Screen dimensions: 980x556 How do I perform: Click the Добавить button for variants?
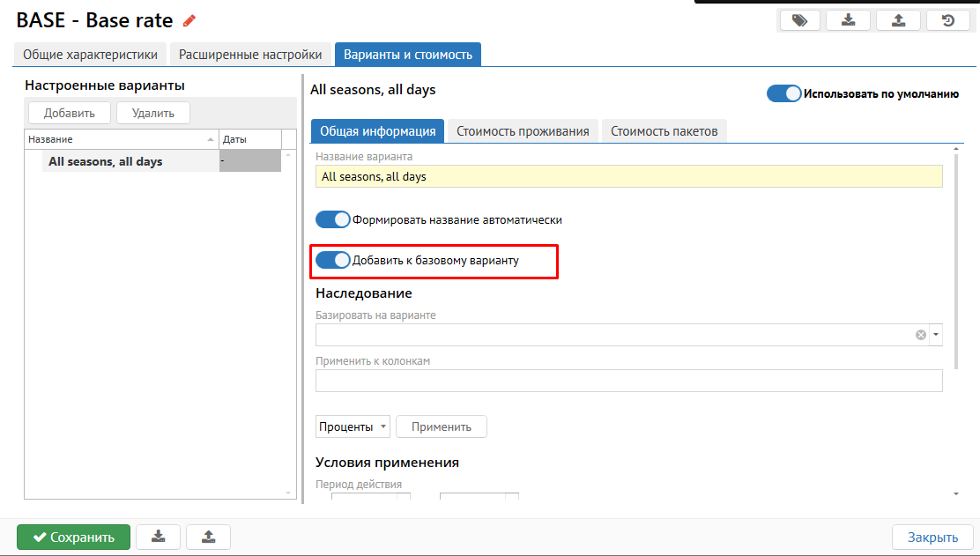(70, 113)
